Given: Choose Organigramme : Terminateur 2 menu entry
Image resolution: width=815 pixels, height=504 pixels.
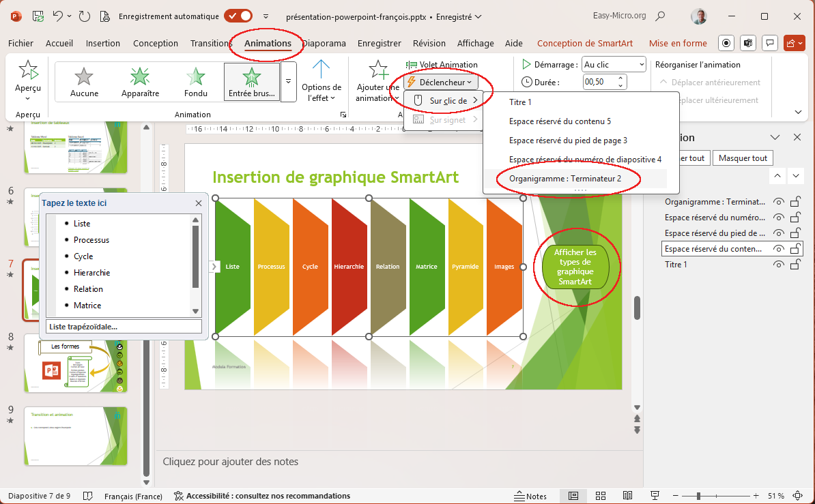Looking at the screenshot, I should coord(565,179).
